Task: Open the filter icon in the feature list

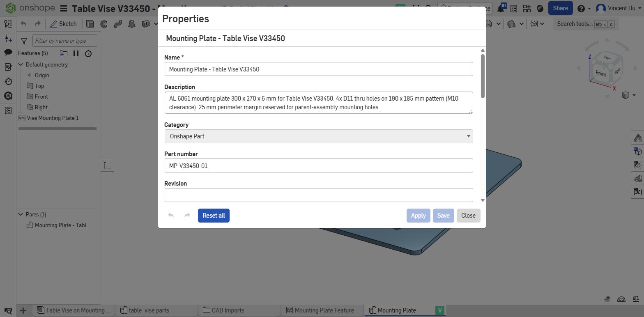Action: tap(24, 41)
